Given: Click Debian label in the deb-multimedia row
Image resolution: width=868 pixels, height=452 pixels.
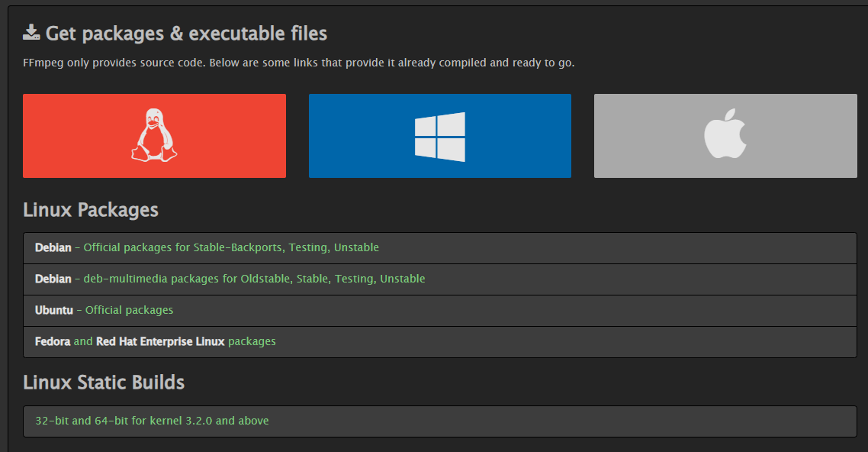Looking at the screenshot, I should [53, 279].
